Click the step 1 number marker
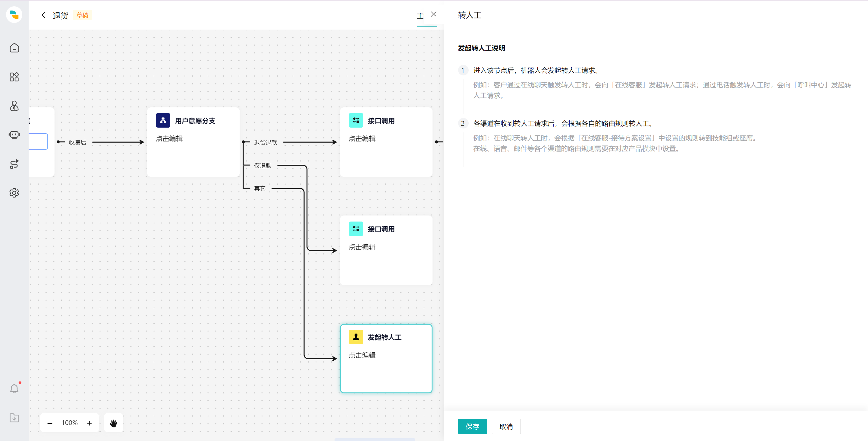The height and width of the screenshot is (441, 868). (463, 71)
